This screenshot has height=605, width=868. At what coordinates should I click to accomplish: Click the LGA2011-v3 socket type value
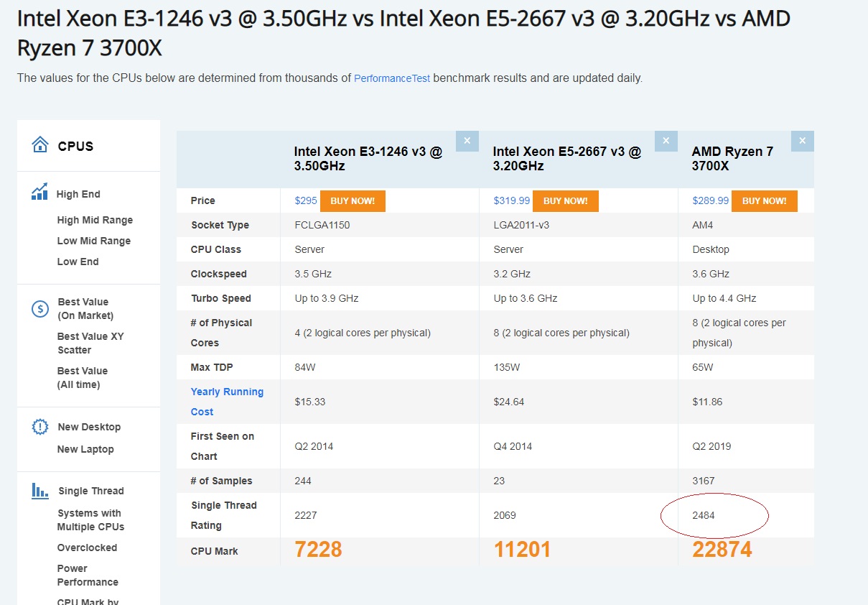[522, 225]
